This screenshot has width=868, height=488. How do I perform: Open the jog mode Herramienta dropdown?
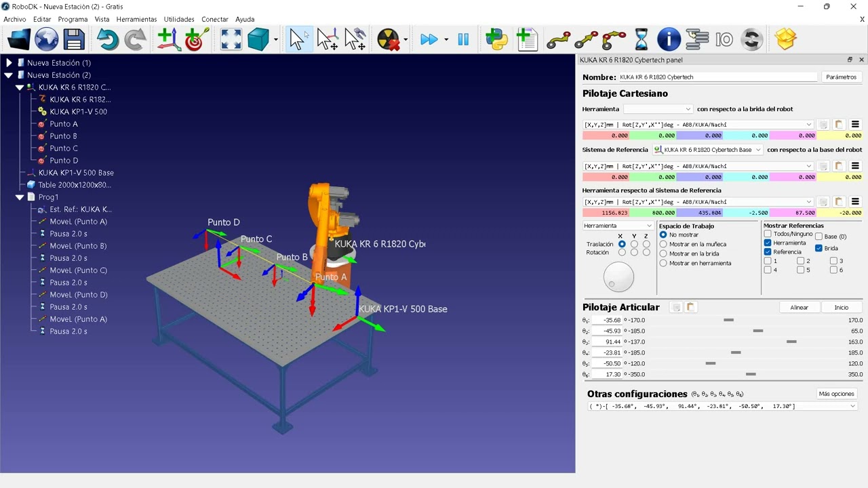(x=618, y=226)
